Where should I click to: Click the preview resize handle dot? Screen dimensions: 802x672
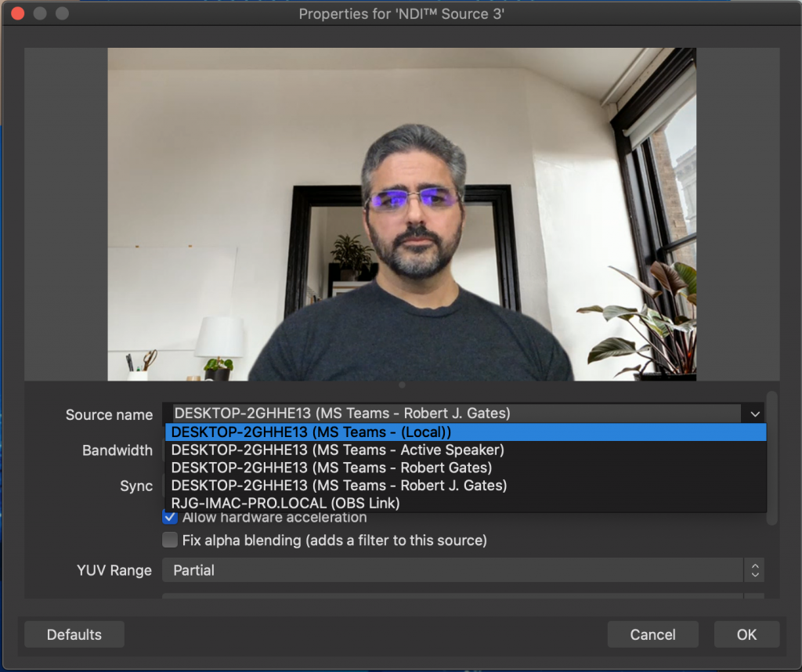pyautogui.click(x=402, y=385)
